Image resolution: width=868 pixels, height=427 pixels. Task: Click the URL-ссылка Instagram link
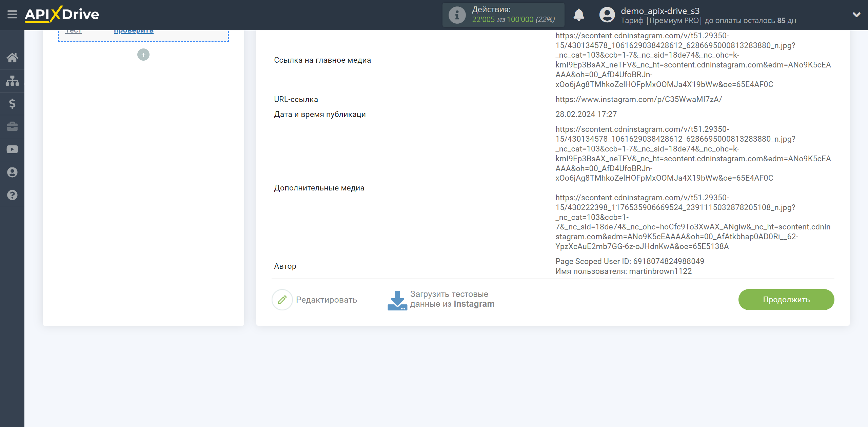[x=638, y=100]
